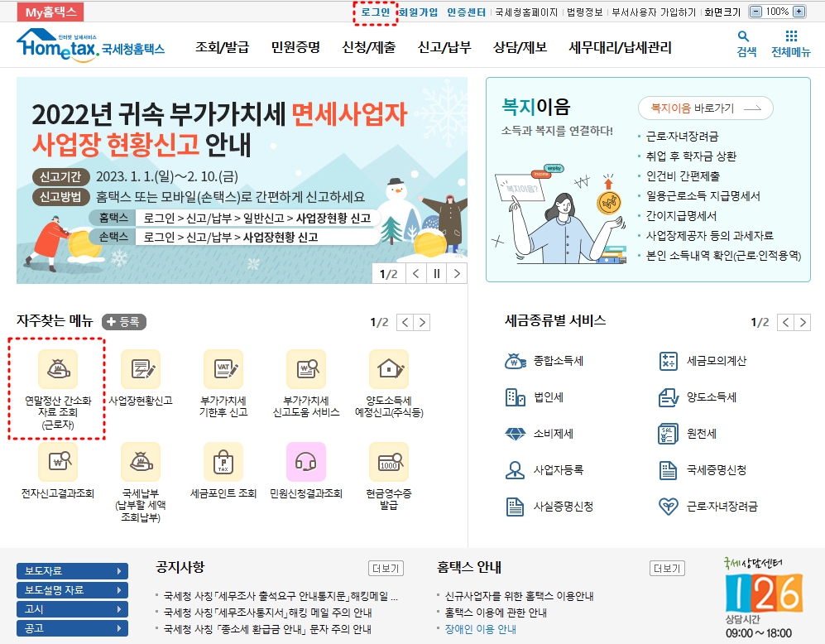Image resolution: width=825 pixels, height=644 pixels.
Task: Select 법인세 building icon service
Action: 534,397
